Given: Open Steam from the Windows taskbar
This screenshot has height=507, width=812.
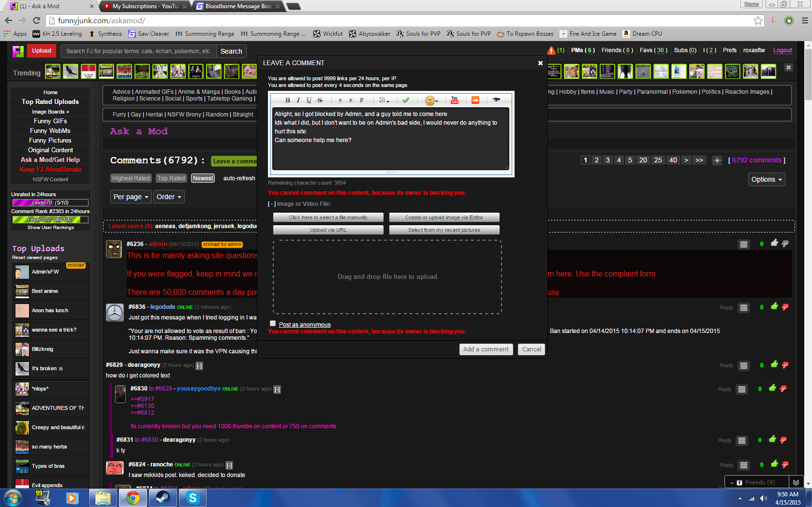Looking at the screenshot, I should click(162, 498).
